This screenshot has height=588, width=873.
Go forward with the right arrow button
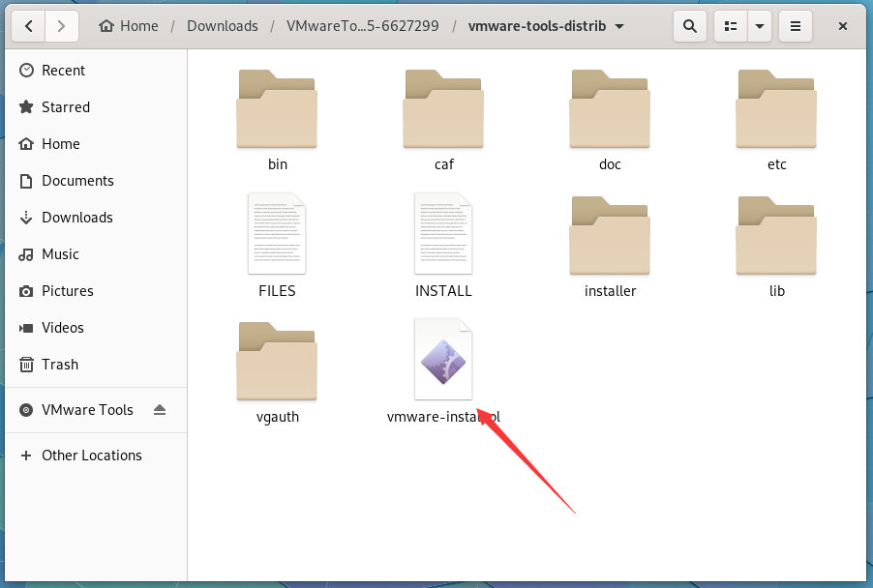coord(61,26)
